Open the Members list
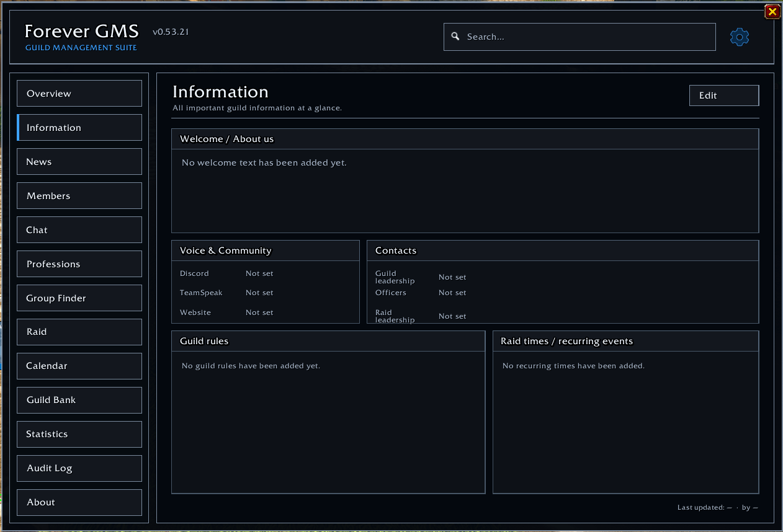 (79, 196)
